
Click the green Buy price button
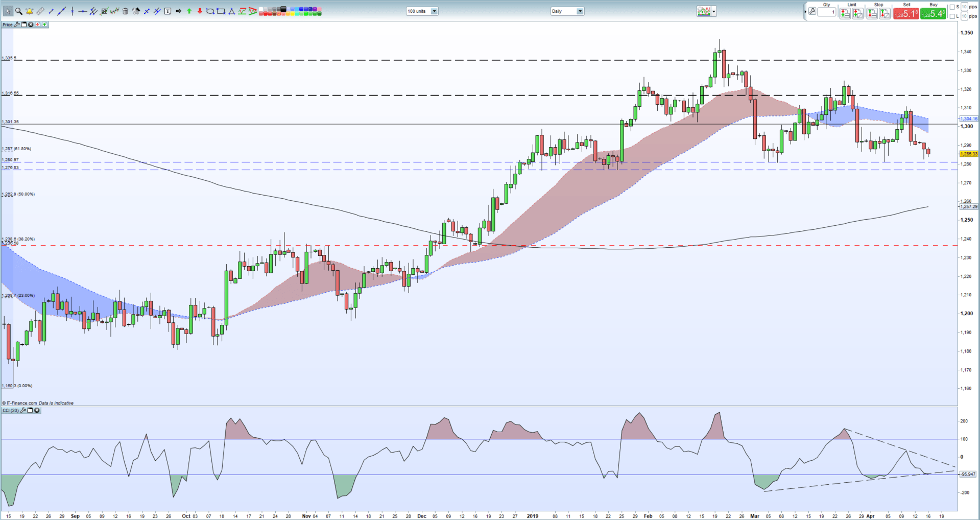tap(933, 14)
